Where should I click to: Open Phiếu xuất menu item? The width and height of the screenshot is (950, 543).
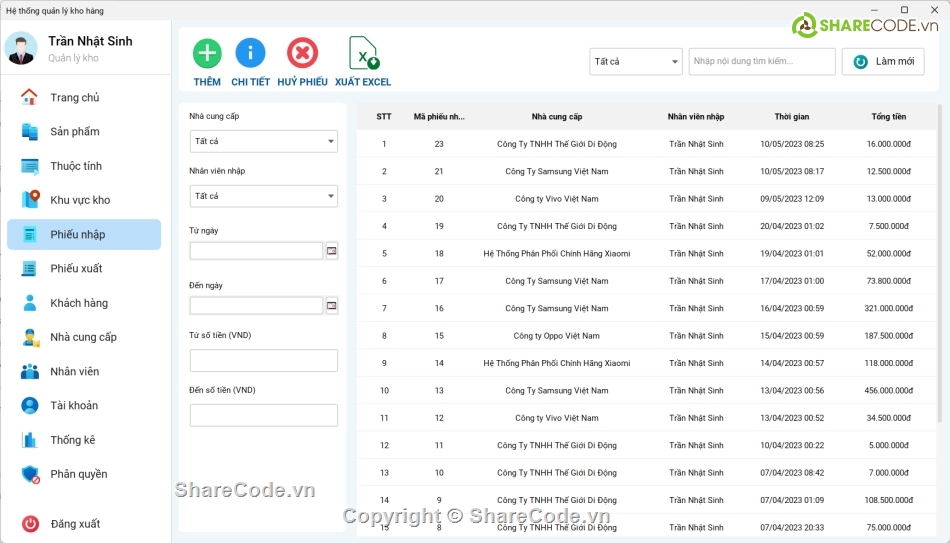point(76,269)
